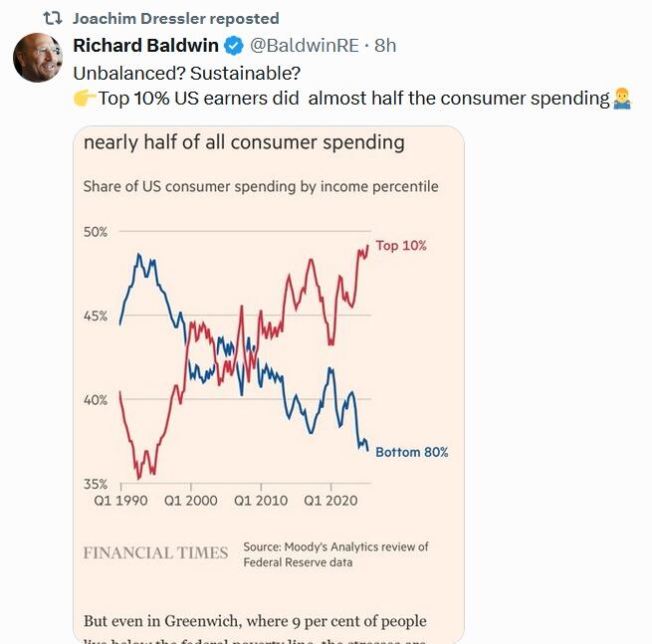Screen dimensions: 652x644
Task: Click the Financial Times logo
Action: [x=155, y=552]
